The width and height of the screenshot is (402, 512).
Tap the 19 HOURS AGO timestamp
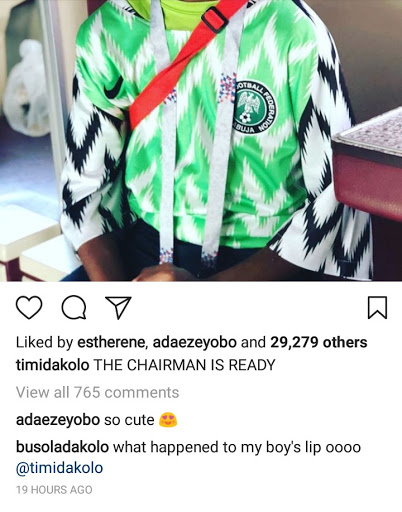pos(54,490)
